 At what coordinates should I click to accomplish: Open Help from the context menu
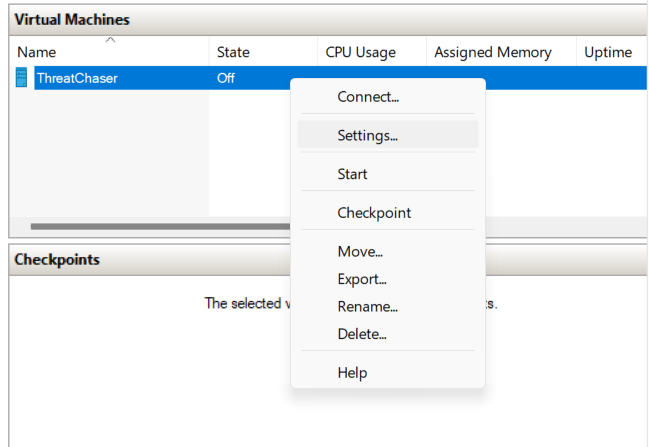pos(352,373)
